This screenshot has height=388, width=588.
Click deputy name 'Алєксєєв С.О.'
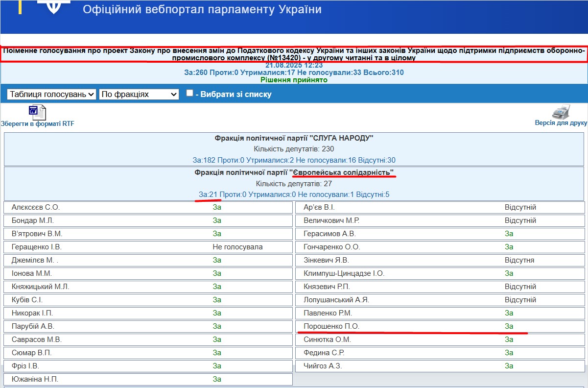[x=36, y=207]
